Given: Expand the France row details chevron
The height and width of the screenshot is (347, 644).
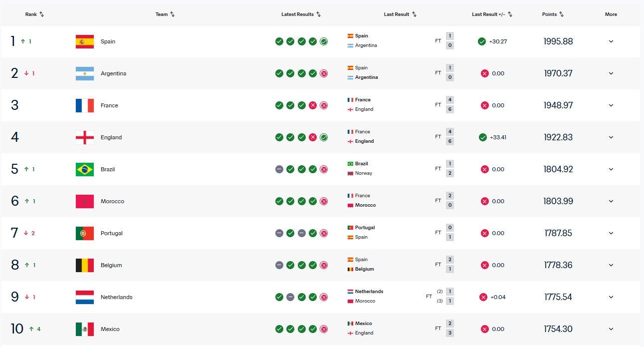Looking at the screenshot, I should point(611,105).
